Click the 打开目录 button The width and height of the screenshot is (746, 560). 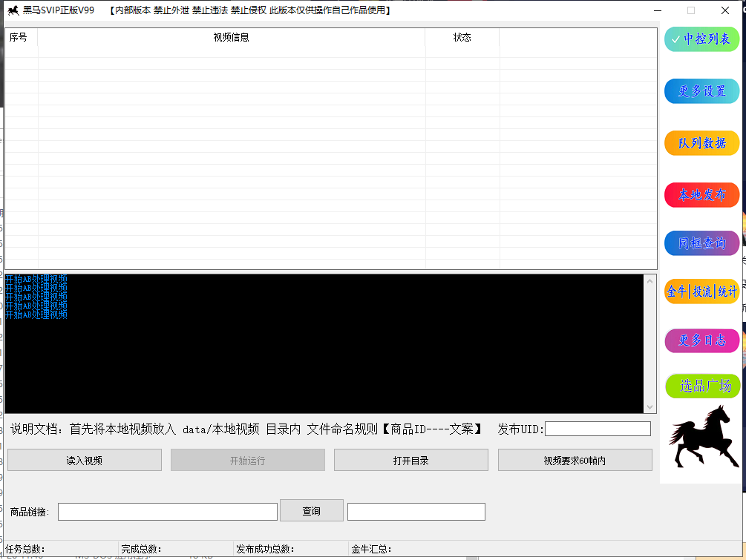click(x=410, y=461)
